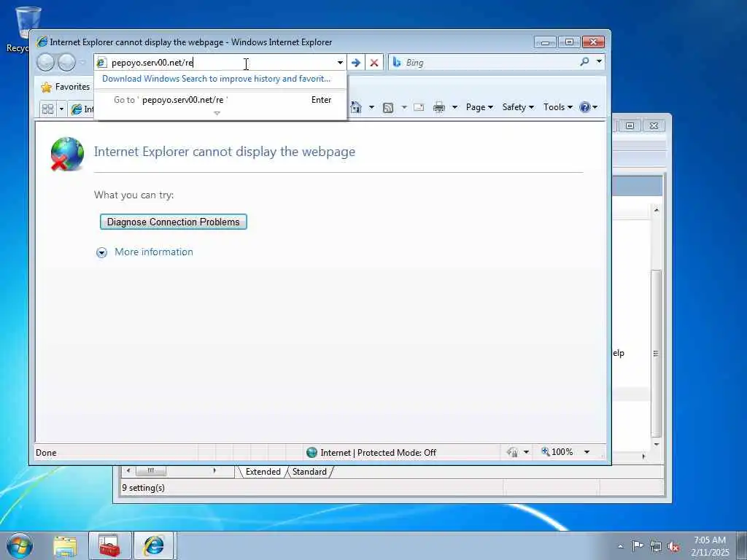Click the Back navigation button
747x560 pixels.
tap(45, 63)
